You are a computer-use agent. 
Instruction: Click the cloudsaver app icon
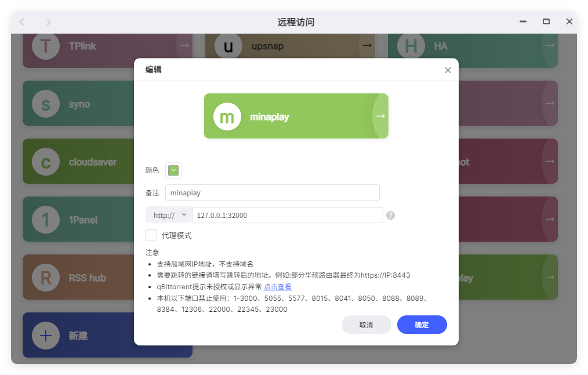[45, 161]
